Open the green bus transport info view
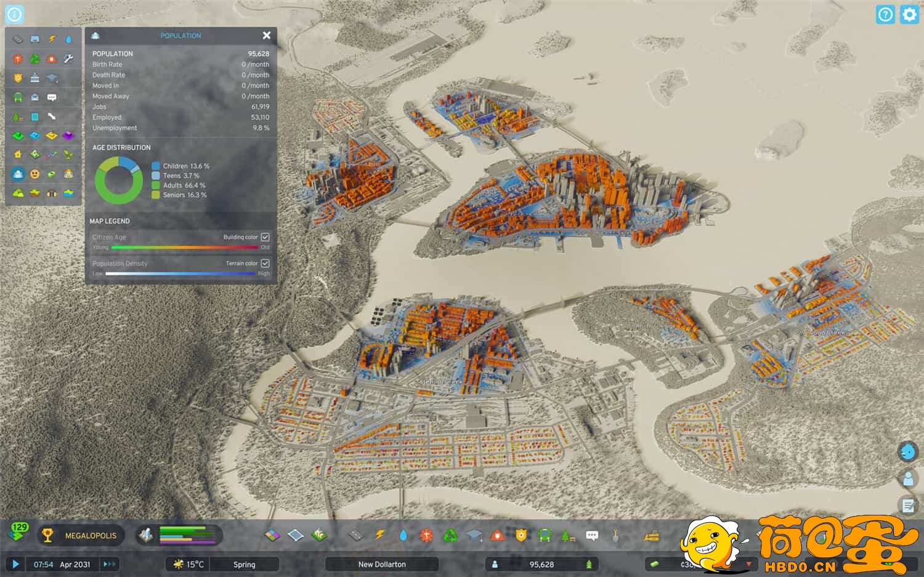This screenshot has height=577, width=924. [18, 97]
